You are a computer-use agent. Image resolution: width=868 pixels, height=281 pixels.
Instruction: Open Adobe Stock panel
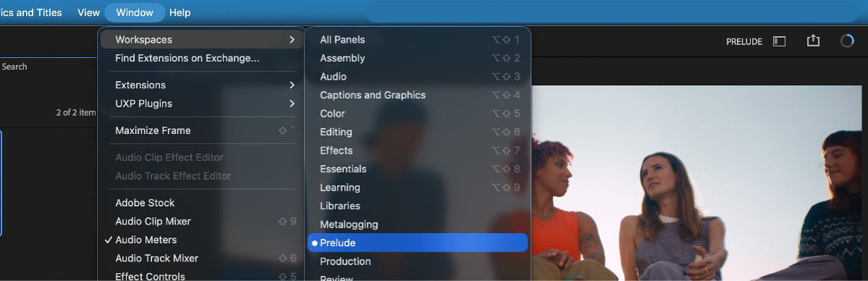click(x=202, y=203)
